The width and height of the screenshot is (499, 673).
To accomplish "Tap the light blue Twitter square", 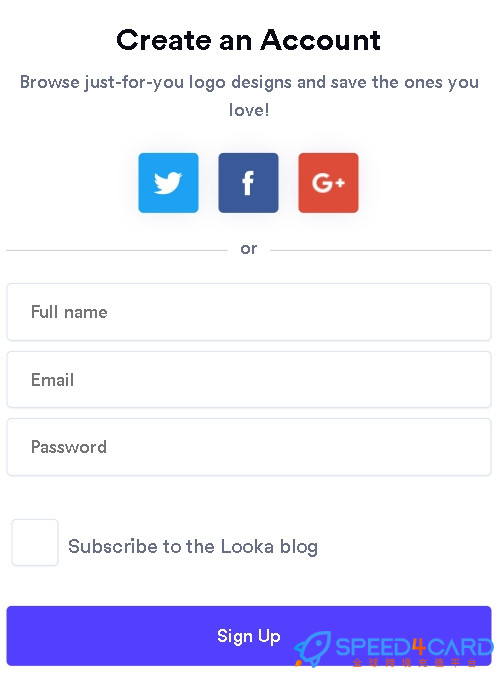I will (x=168, y=183).
